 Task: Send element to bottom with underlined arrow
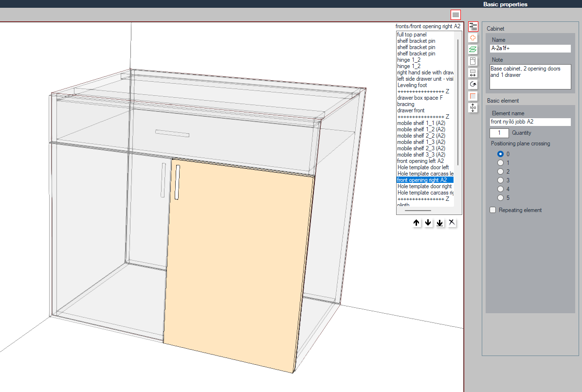point(440,223)
